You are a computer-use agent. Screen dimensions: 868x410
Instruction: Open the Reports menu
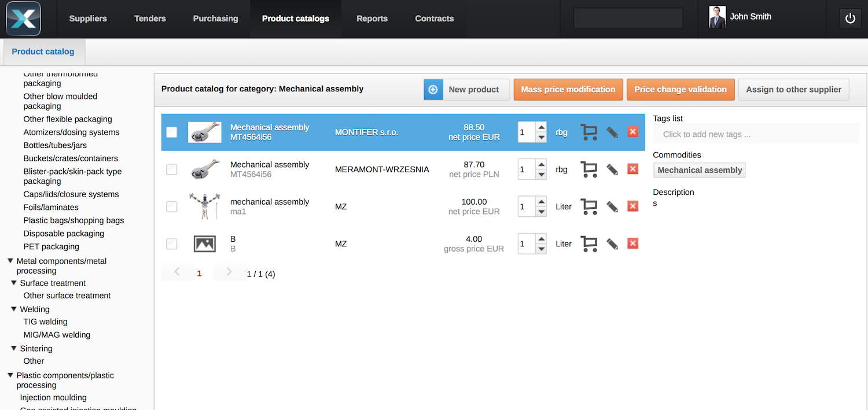click(x=372, y=19)
